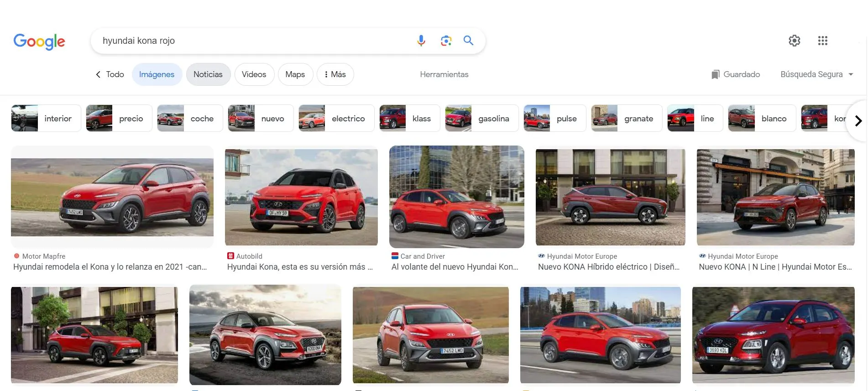Open the link 'Hyundai Kona, esta es su versión más'
Viewport: 868px width, 391px height.
tap(300, 267)
